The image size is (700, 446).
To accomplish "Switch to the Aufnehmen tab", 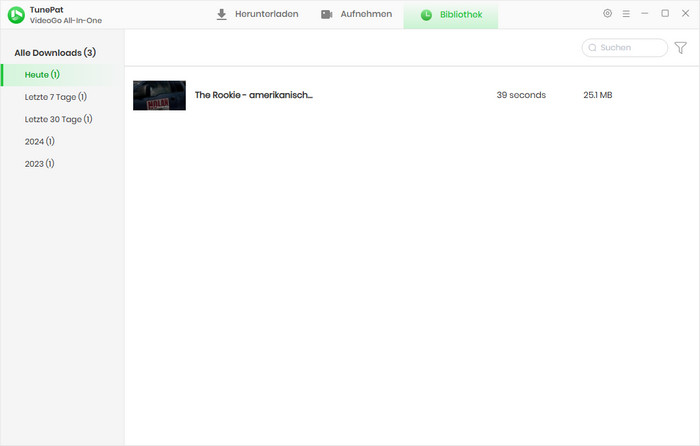I will pyautogui.click(x=356, y=15).
